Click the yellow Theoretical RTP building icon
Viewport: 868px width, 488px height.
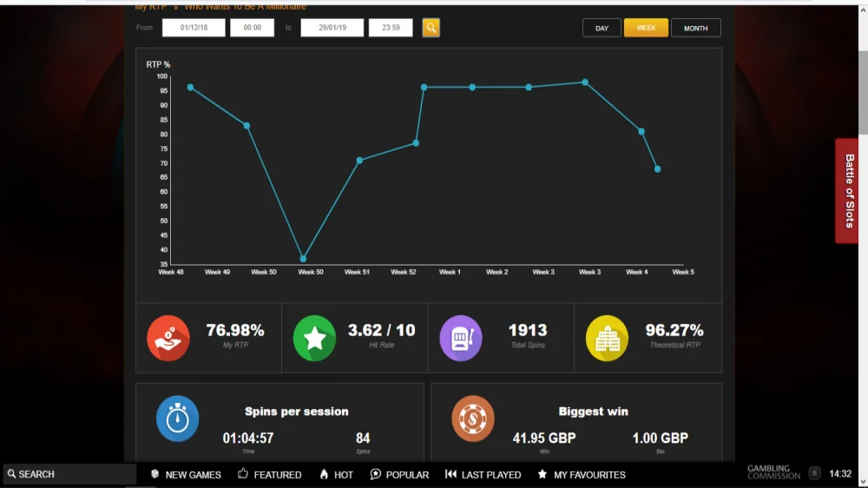point(607,338)
